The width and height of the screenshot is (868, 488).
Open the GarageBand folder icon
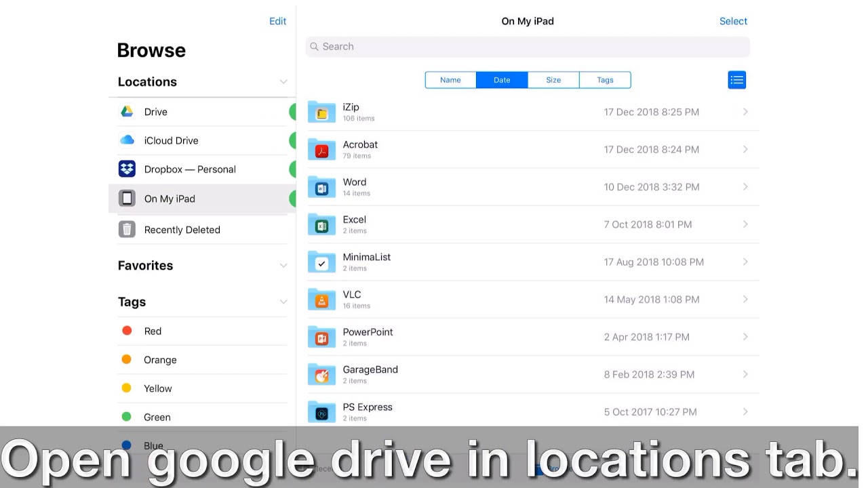click(321, 374)
